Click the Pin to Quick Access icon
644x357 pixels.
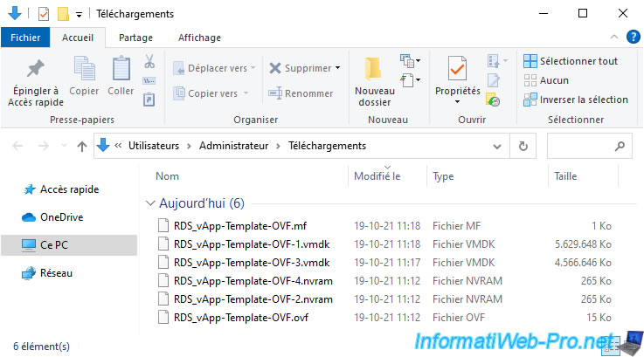[x=35, y=68]
